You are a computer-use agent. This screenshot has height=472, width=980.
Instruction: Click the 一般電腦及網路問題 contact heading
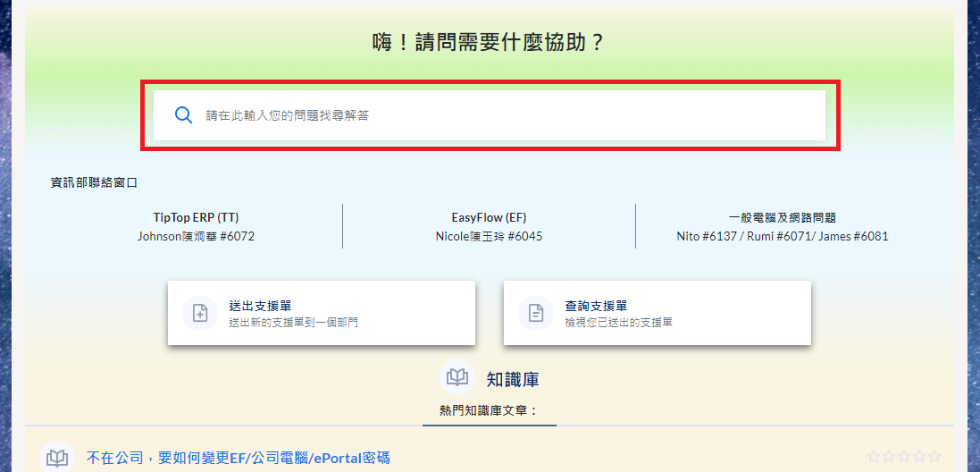pyautogui.click(x=782, y=217)
